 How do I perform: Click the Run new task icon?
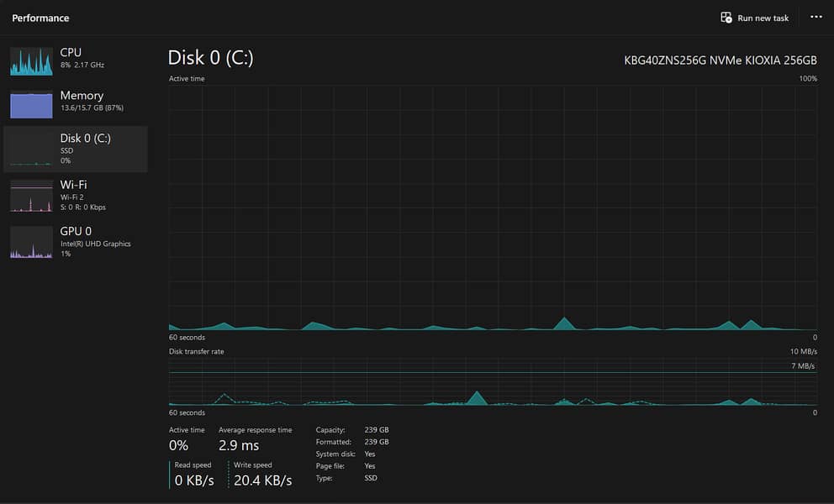click(726, 18)
